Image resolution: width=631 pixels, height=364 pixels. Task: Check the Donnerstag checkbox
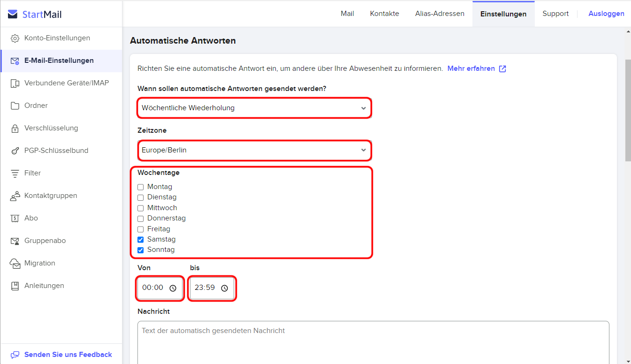pos(140,219)
